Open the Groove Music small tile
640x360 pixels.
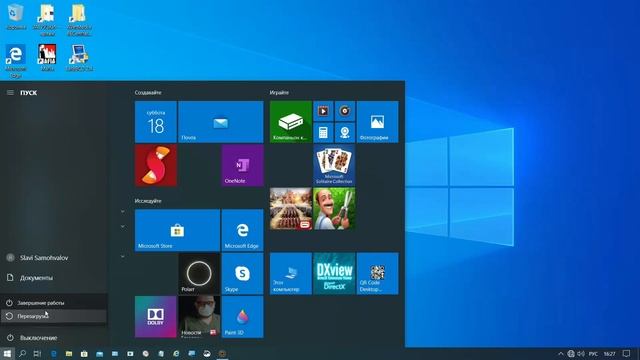[345, 111]
